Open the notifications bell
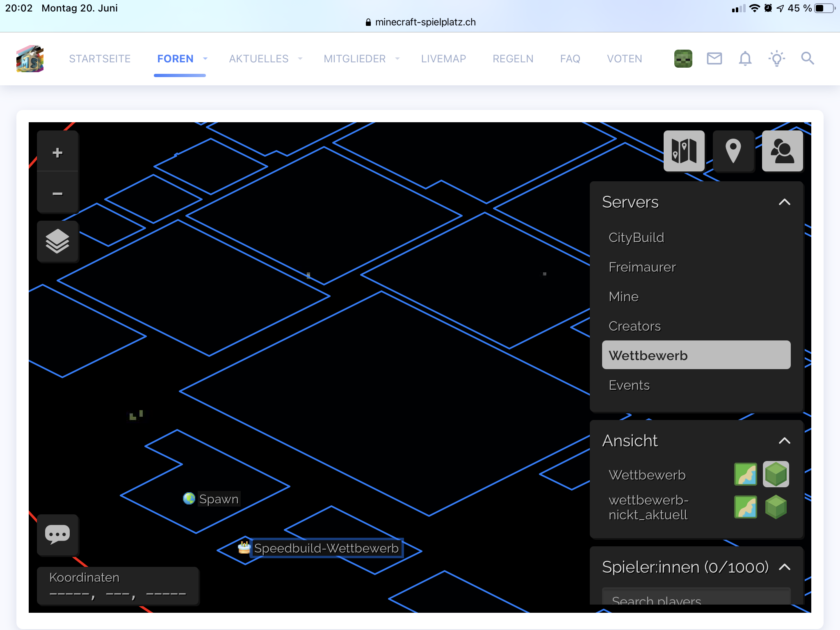The width and height of the screenshot is (840, 630). point(745,59)
